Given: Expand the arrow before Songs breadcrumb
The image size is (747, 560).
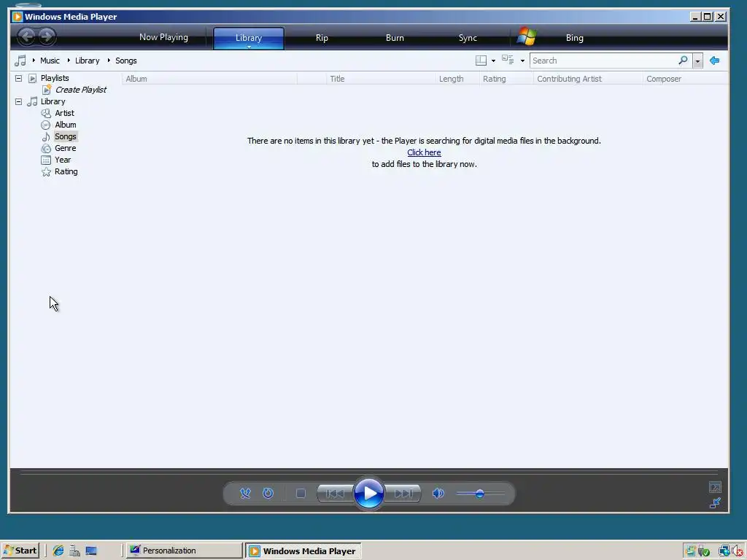Looking at the screenshot, I should pos(109,61).
